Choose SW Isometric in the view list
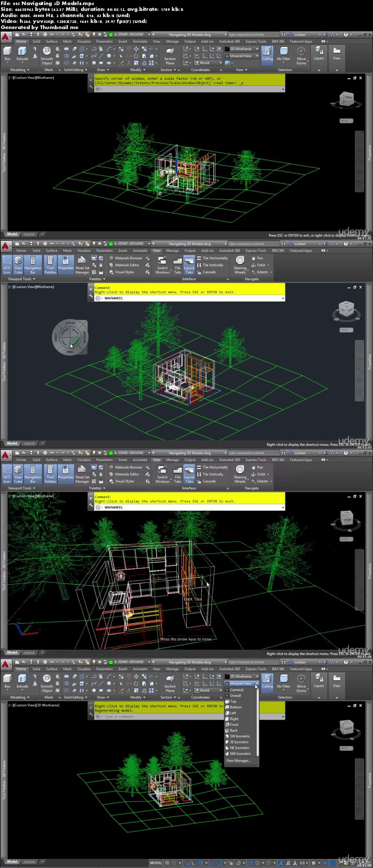The width and height of the screenshot is (373, 868). point(240,736)
